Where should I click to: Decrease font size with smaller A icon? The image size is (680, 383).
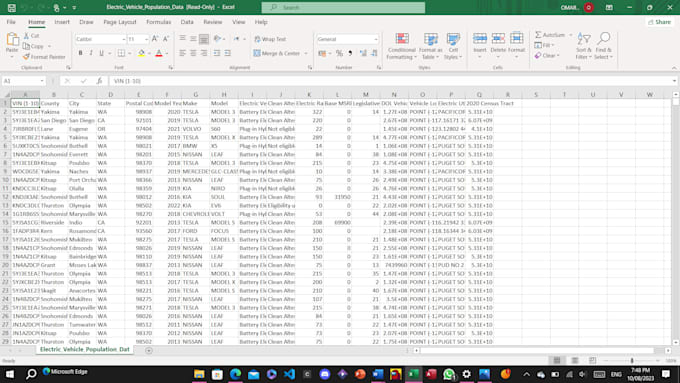(166, 39)
